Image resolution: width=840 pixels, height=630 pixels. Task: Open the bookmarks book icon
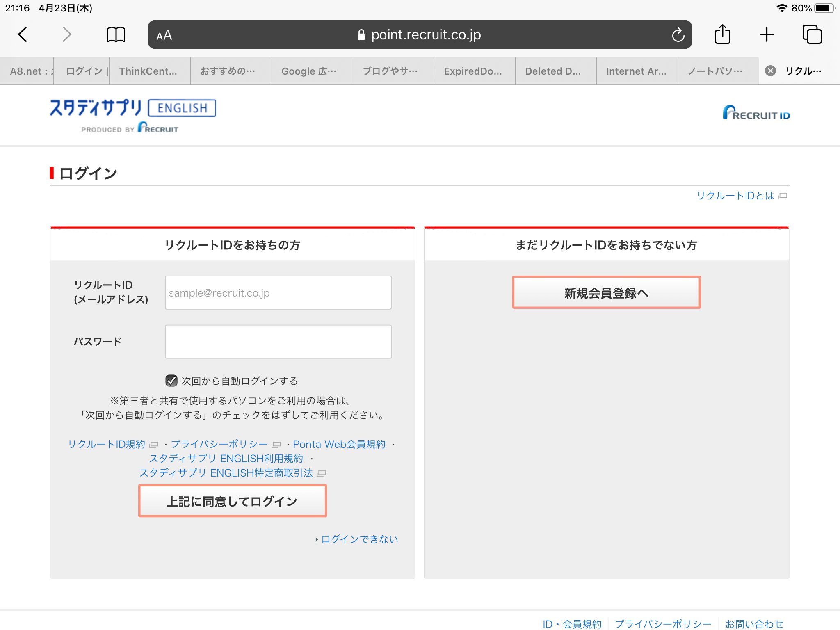(x=116, y=34)
